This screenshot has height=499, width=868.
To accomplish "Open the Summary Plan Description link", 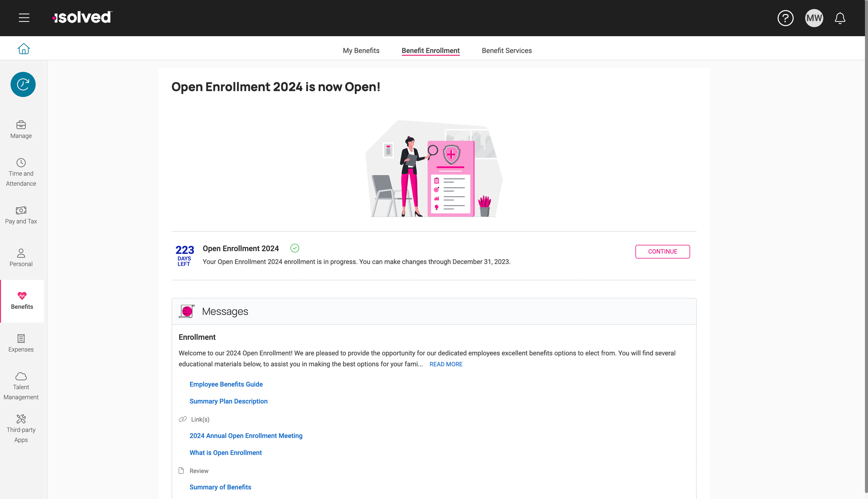I will click(x=229, y=401).
